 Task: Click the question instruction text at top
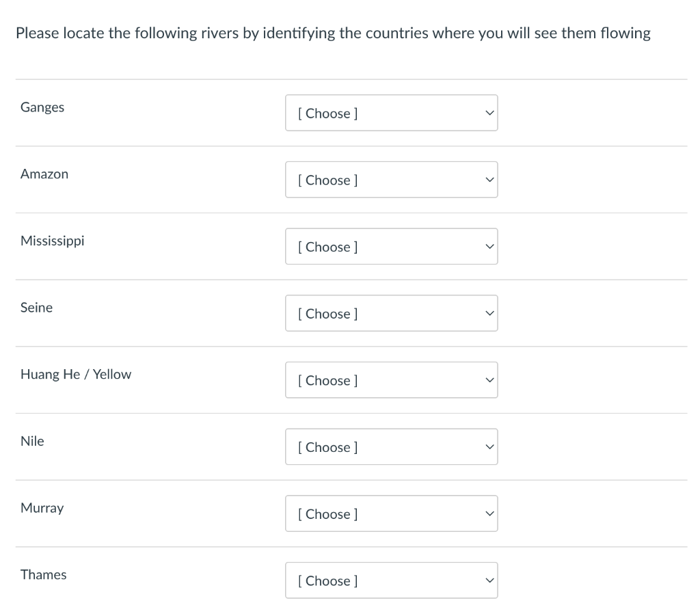tap(333, 33)
